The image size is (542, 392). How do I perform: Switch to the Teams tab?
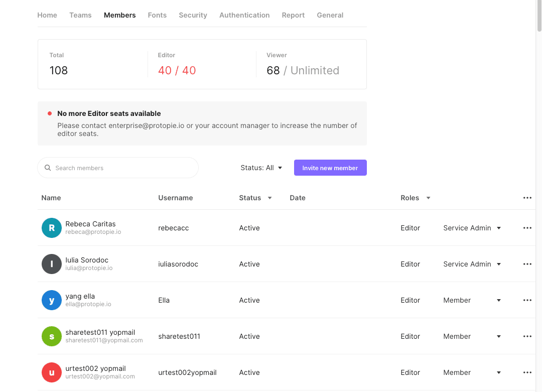pyautogui.click(x=80, y=15)
